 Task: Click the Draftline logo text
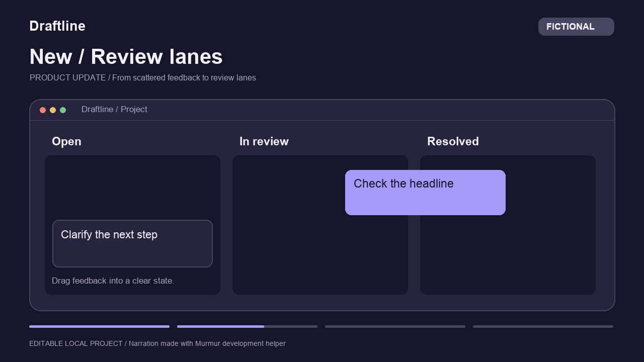[x=57, y=26]
